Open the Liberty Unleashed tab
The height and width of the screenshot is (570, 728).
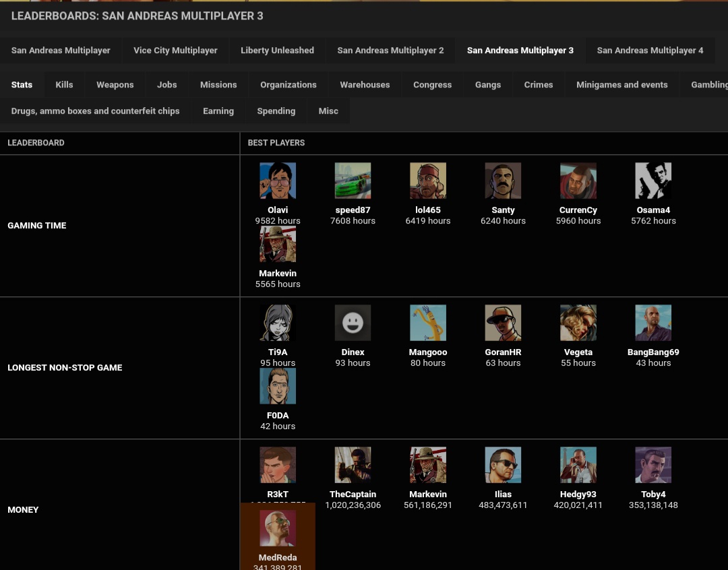pos(277,50)
